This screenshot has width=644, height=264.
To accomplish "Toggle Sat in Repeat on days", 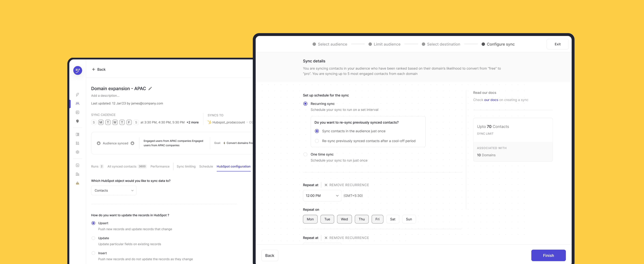I will coord(392,219).
